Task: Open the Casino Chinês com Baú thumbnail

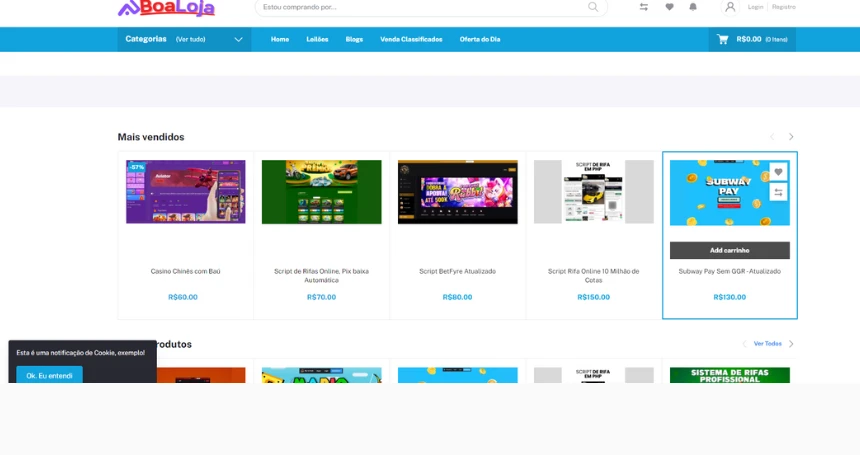Action: (186, 191)
